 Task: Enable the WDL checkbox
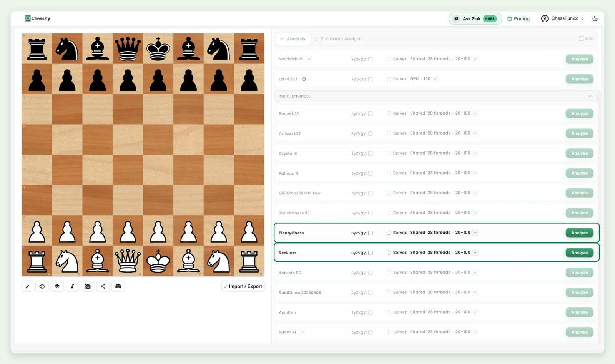click(x=581, y=38)
